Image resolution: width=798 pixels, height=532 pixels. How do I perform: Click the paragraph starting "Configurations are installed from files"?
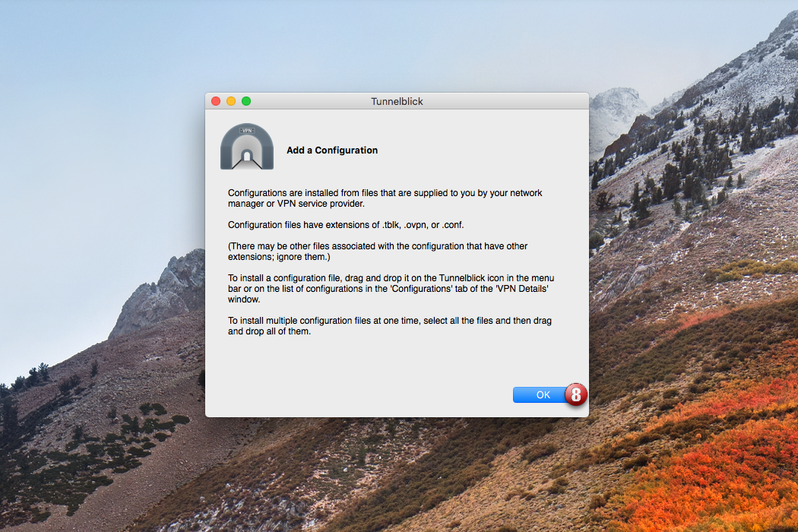[x=385, y=198]
